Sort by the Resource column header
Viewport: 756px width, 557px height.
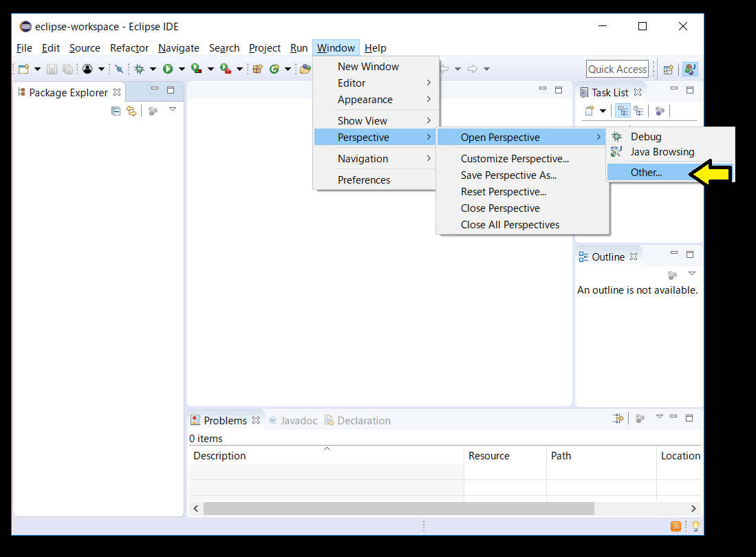[505, 456]
